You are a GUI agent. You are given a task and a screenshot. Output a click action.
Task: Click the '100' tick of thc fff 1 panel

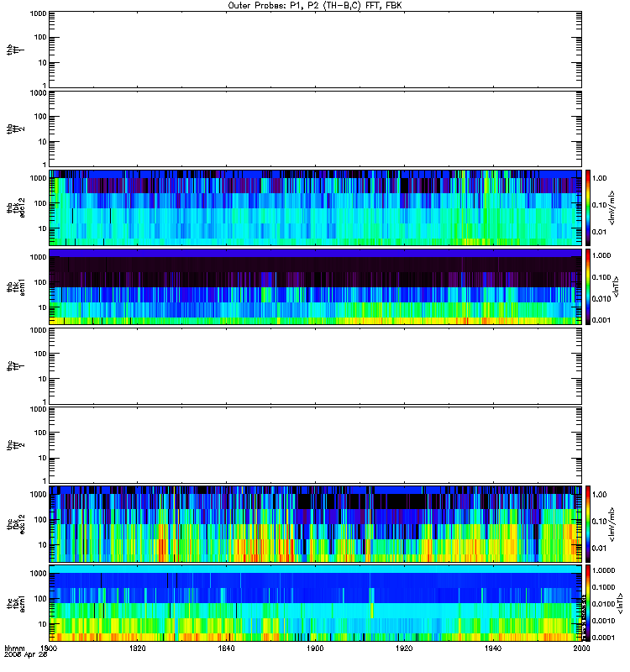[40, 354]
